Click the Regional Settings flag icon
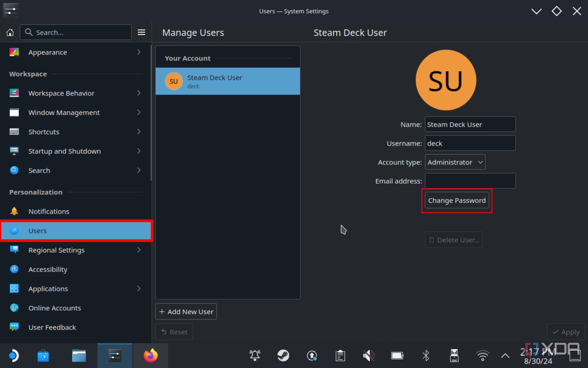Screen dimensions: 588x368 pos(14,250)
